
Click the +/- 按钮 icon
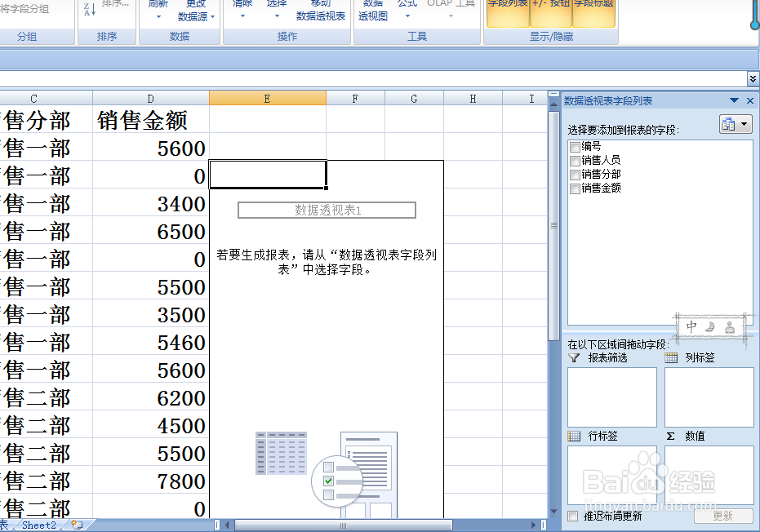pos(552,15)
